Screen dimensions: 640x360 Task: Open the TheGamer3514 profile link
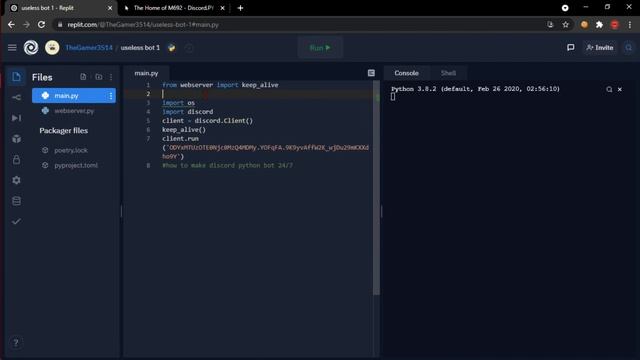click(x=89, y=48)
